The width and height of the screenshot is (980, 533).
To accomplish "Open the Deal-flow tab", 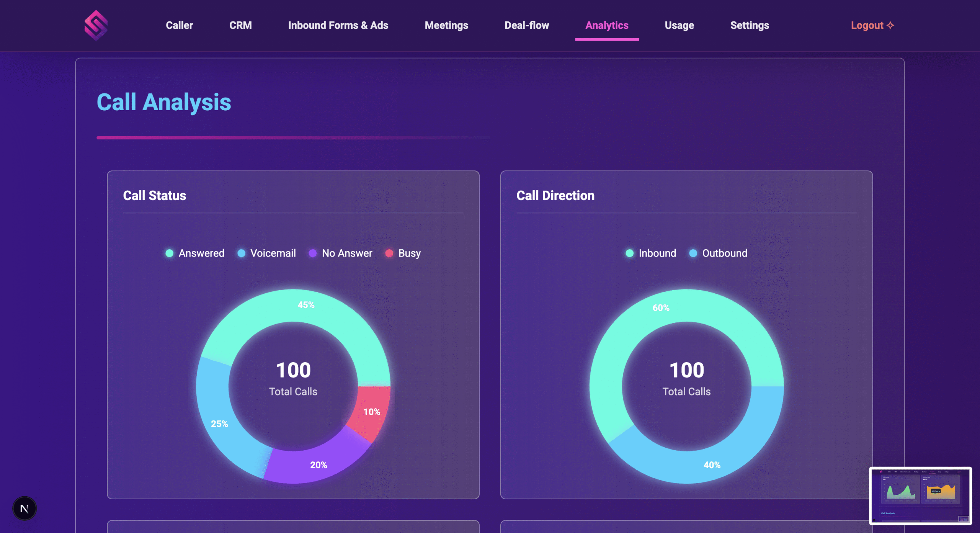I will (527, 25).
